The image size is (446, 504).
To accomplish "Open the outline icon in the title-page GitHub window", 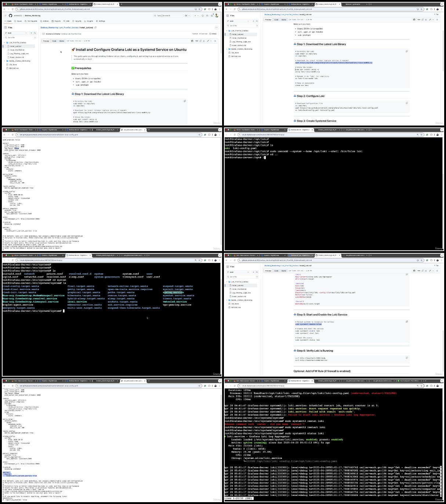I will (x=215, y=41).
